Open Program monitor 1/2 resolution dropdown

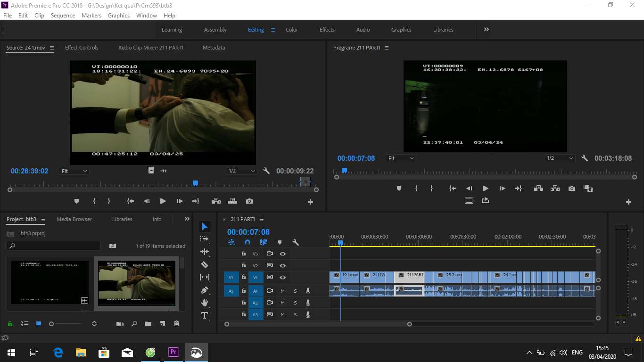click(x=560, y=158)
